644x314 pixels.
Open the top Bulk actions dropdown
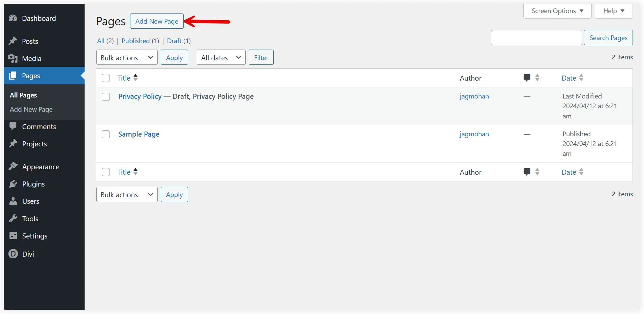(x=127, y=57)
